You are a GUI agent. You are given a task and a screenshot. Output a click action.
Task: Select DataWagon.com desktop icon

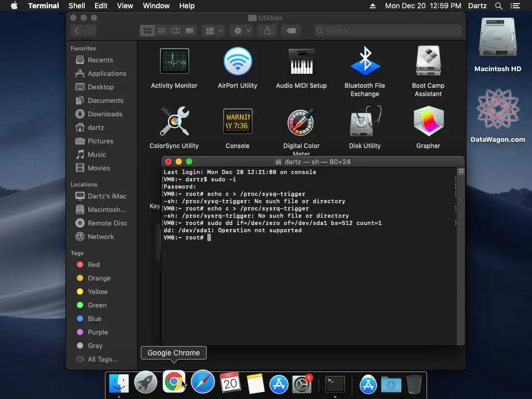pos(498,109)
